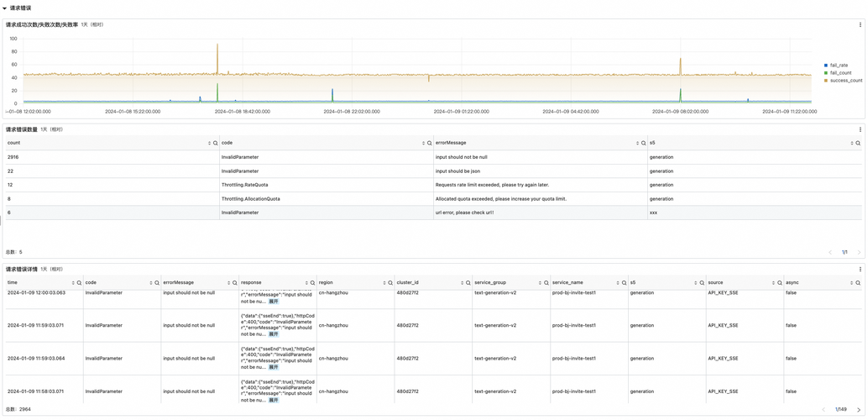Open the more options menu for the 请求错误详情 panel
The height and width of the screenshot is (420, 868).
(x=860, y=270)
